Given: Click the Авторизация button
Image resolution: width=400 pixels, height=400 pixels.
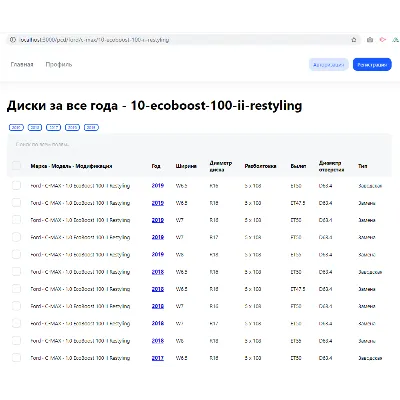Looking at the screenshot, I should pyautogui.click(x=329, y=65).
